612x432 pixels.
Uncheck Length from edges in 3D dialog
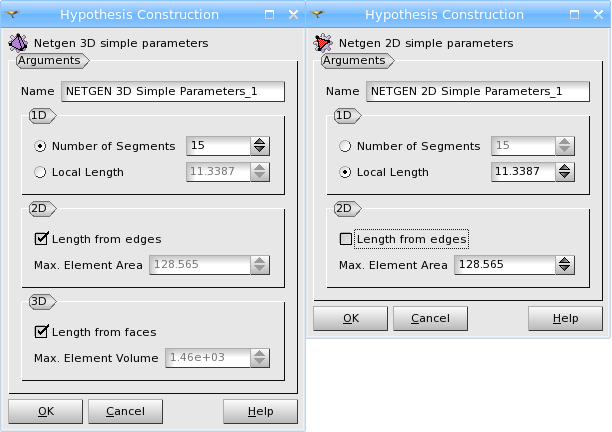click(x=41, y=239)
